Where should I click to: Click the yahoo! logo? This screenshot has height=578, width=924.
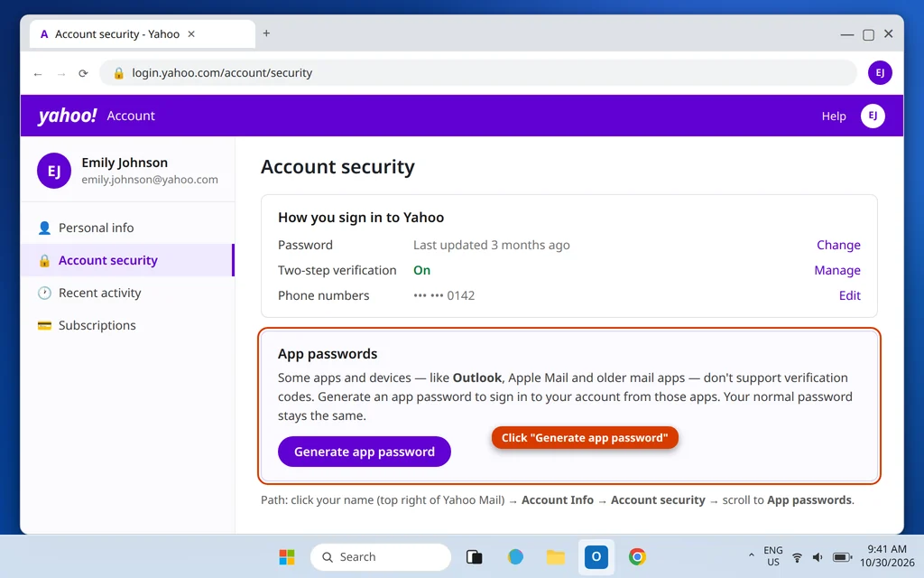click(67, 116)
